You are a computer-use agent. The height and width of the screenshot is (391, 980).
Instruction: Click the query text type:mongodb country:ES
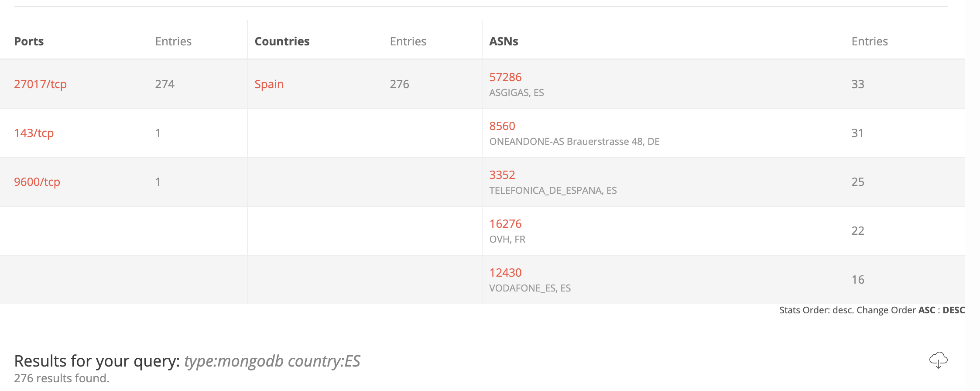pyautogui.click(x=272, y=361)
